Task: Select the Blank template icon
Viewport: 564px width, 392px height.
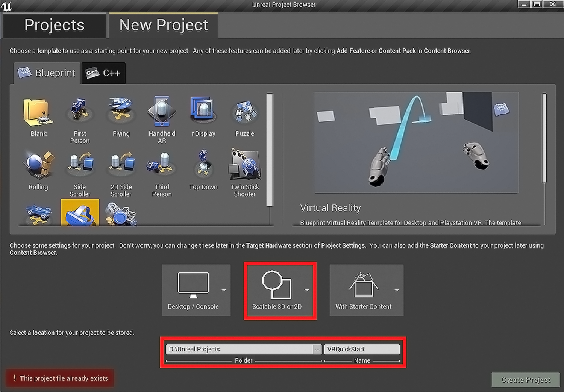Action: pos(38,112)
